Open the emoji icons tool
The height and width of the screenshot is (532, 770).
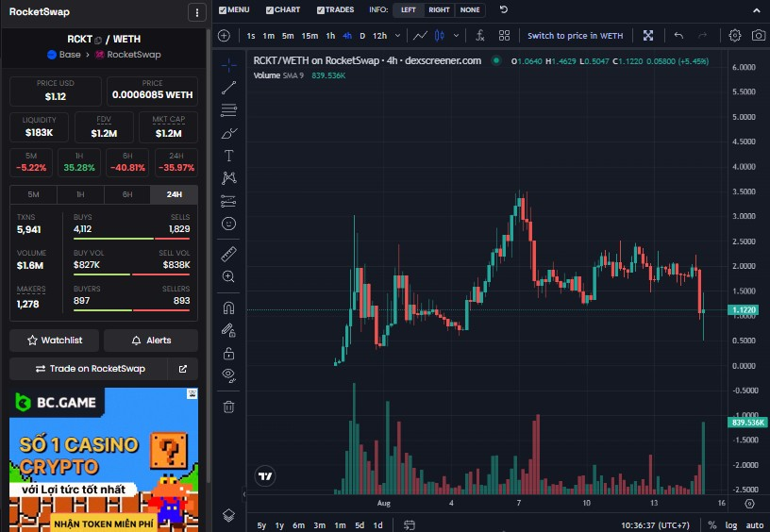coord(229,224)
